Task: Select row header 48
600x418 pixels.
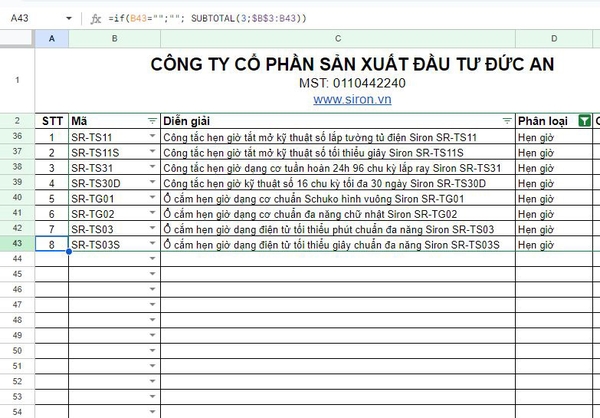Action: click(x=17, y=320)
